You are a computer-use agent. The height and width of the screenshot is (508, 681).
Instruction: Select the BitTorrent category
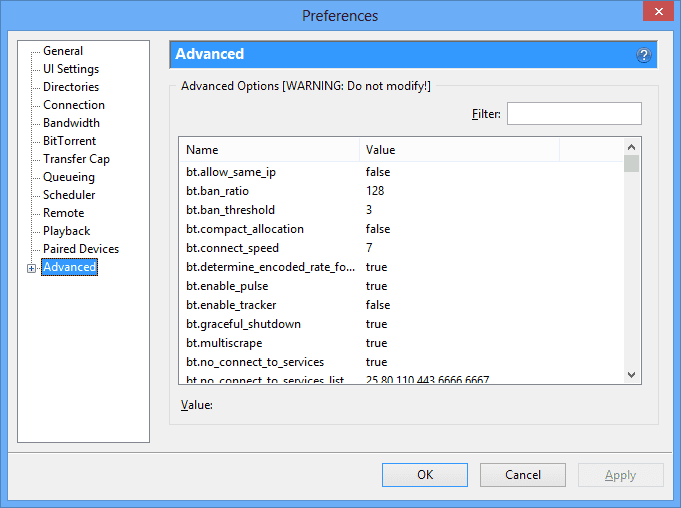pos(69,141)
